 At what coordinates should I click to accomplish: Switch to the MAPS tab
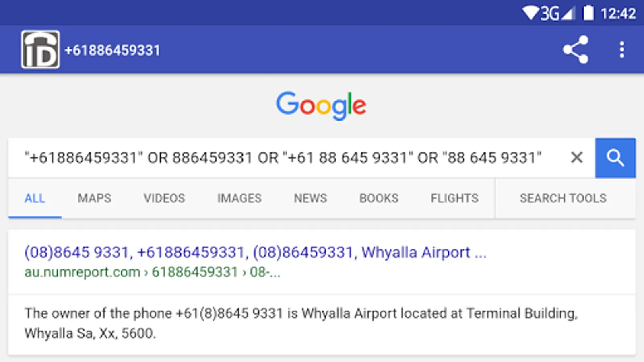tap(95, 198)
